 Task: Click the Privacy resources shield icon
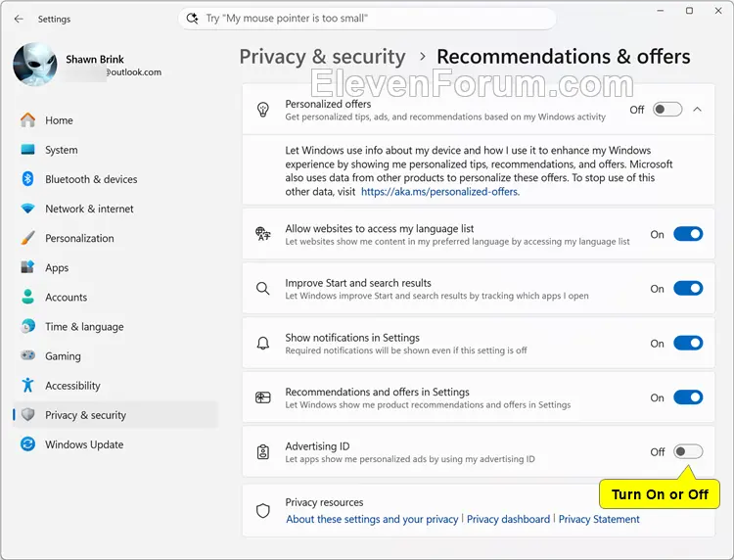[263, 510]
